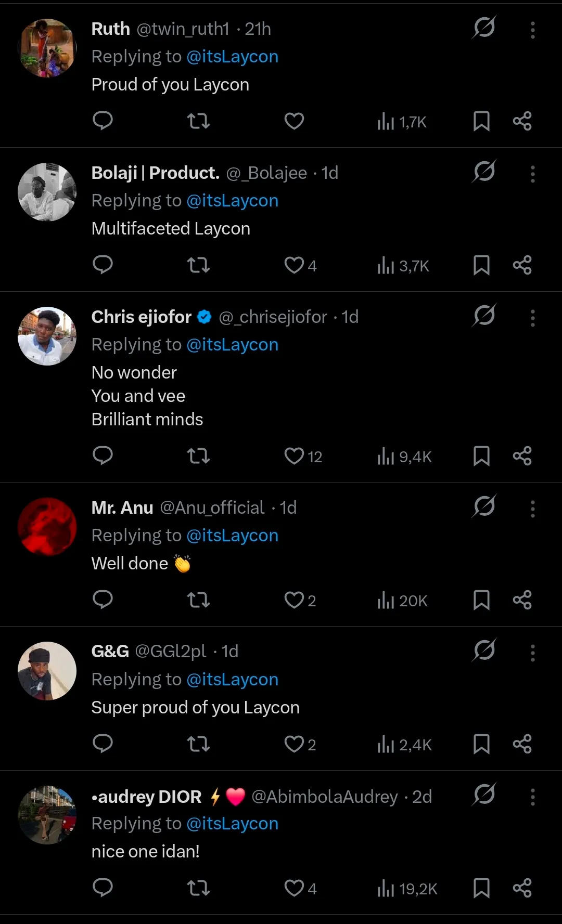Reply to Chris ejiofor's comment
This screenshot has height=924, width=562.
[103, 456]
